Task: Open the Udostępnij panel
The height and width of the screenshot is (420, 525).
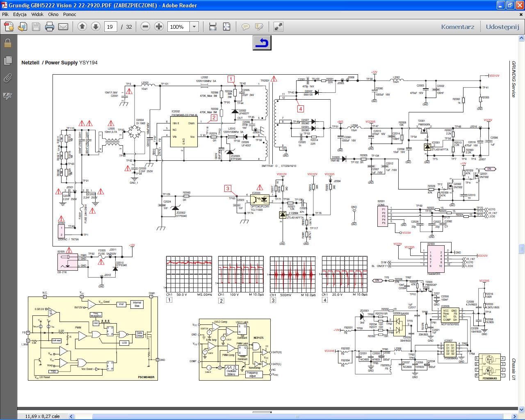Action: click(502, 27)
